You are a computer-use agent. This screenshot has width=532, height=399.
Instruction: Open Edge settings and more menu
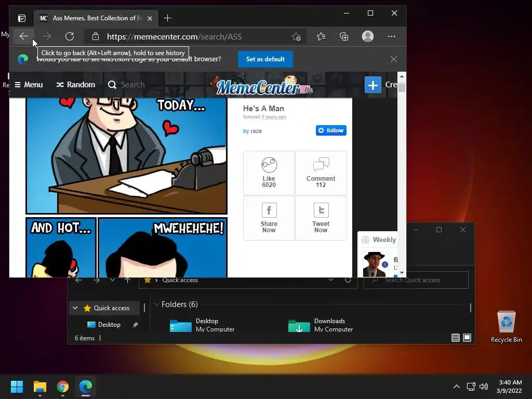pos(392,36)
